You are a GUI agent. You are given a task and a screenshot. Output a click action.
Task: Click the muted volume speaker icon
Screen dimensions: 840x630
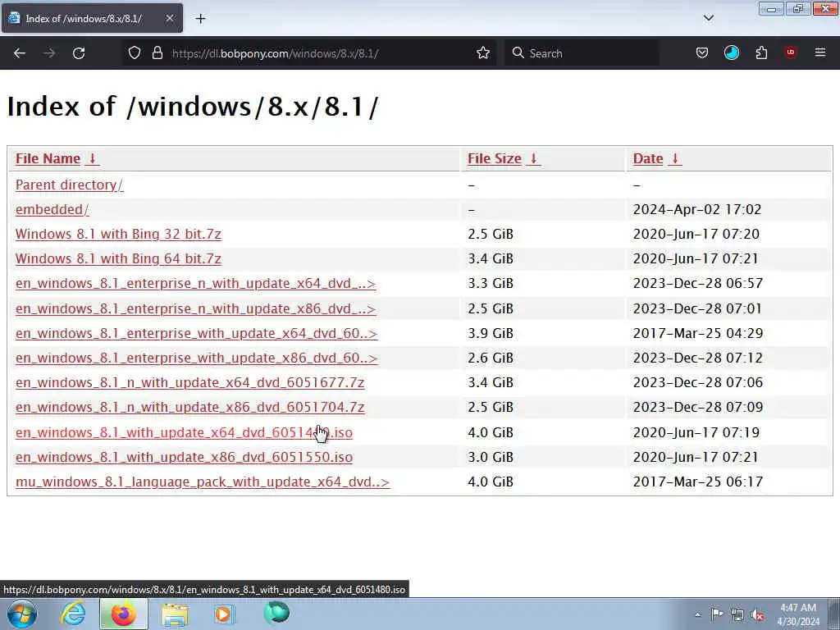[x=757, y=615]
